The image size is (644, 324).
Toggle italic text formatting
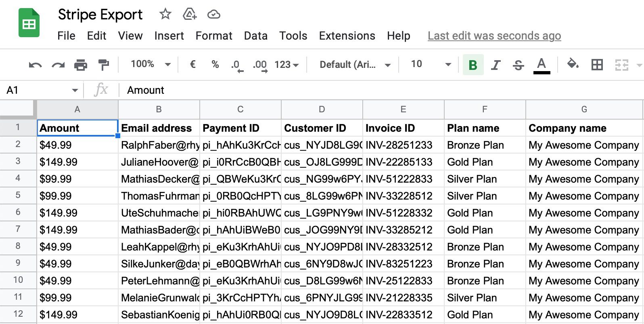(x=496, y=65)
